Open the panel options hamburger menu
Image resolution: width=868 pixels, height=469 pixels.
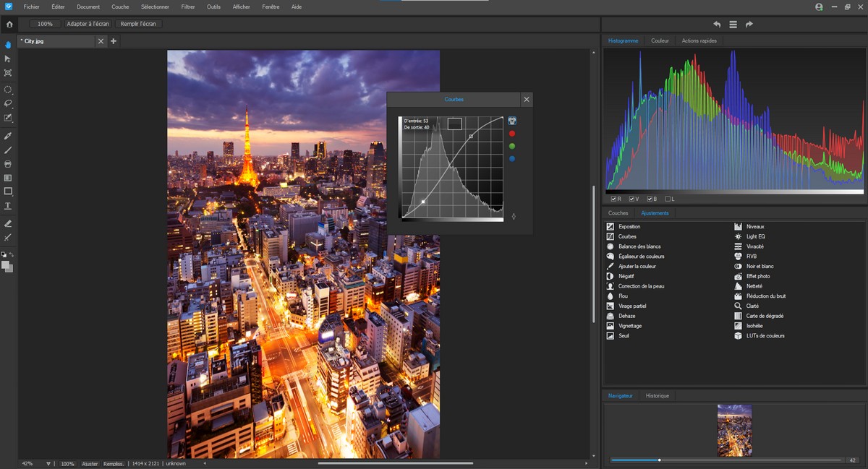[x=733, y=24]
